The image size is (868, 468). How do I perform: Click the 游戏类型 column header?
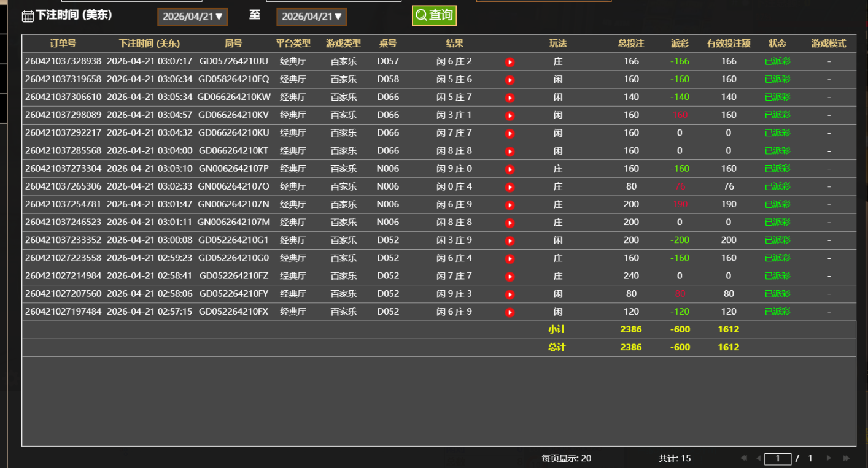(x=344, y=44)
